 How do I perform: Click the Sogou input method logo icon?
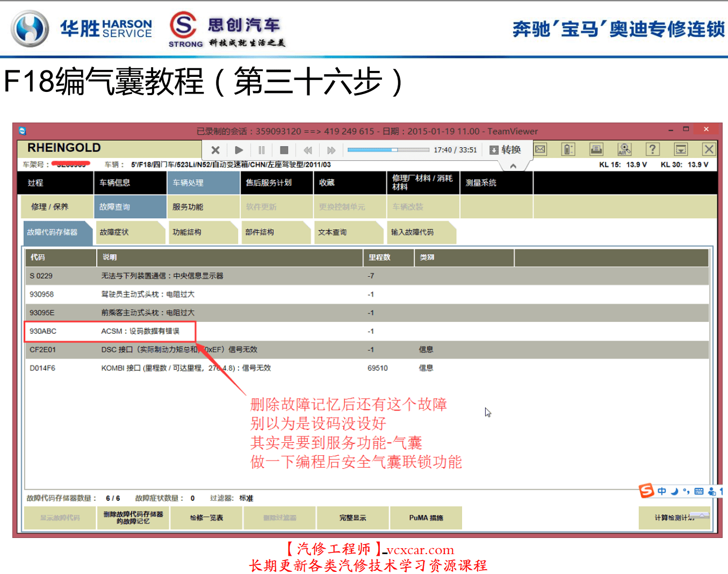click(x=647, y=490)
